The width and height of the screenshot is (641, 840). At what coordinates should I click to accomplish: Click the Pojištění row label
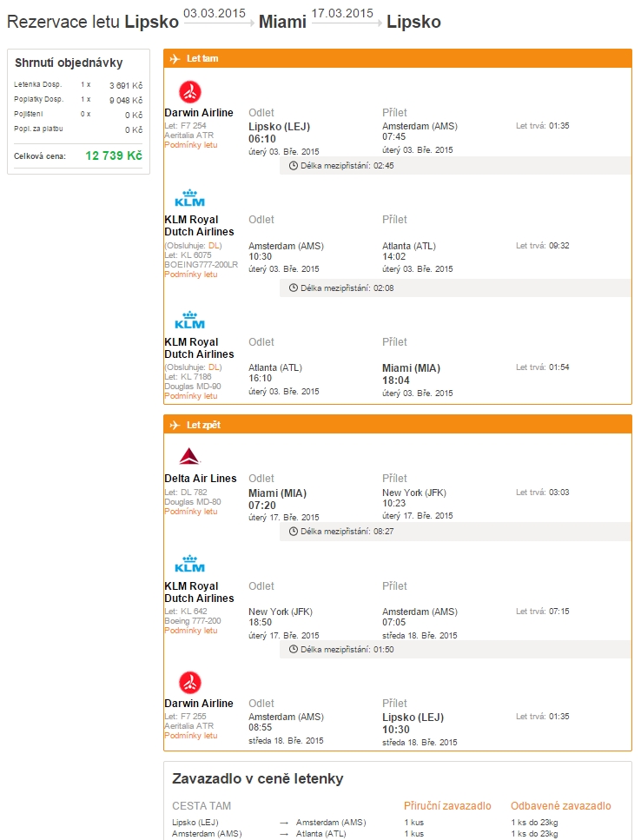(x=29, y=114)
